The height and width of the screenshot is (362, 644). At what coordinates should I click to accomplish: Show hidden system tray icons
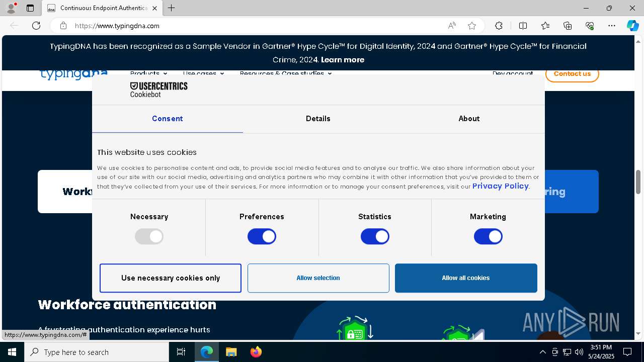point(542,352)
